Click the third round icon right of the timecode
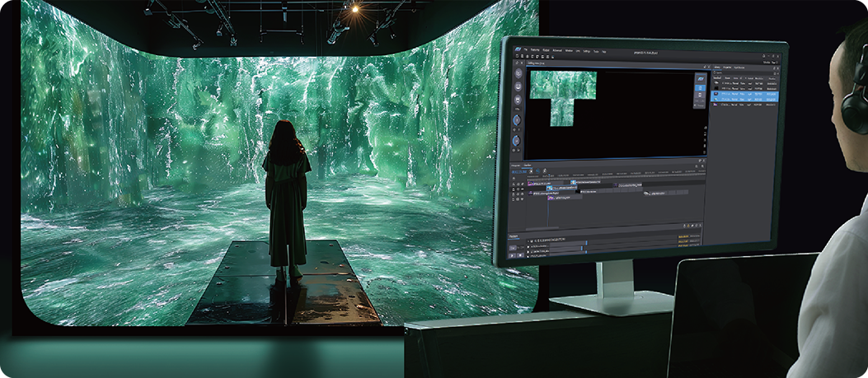868x378 pixels. (x=545, y=171)
